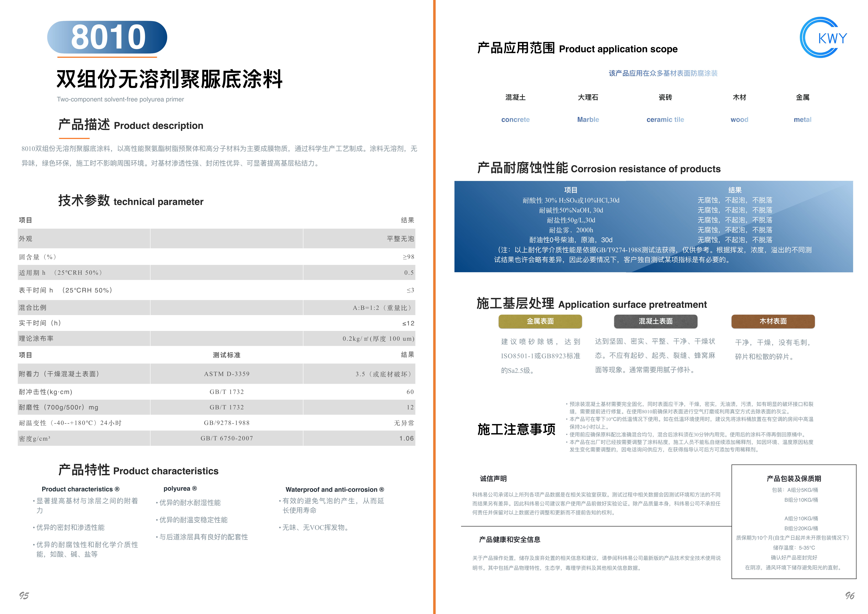Click the 0.5 value cell
Viewport: 868px width, 614px height.
pos(409,273)
